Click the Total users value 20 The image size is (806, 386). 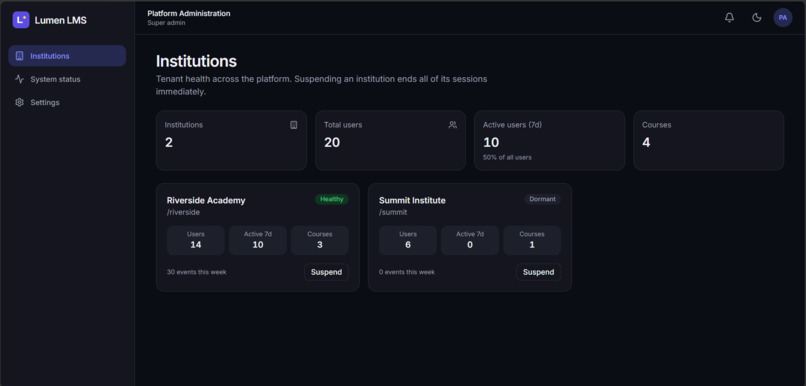tap(332, 142)
